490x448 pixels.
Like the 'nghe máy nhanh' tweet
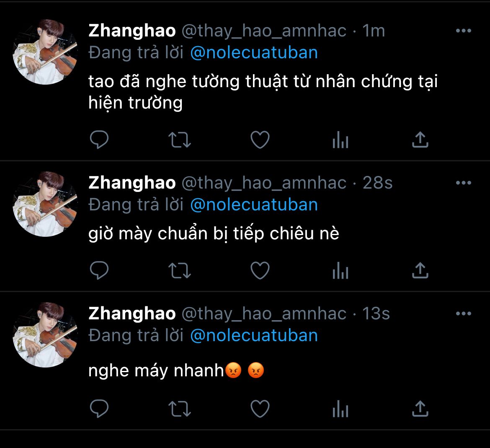[260, 409]
